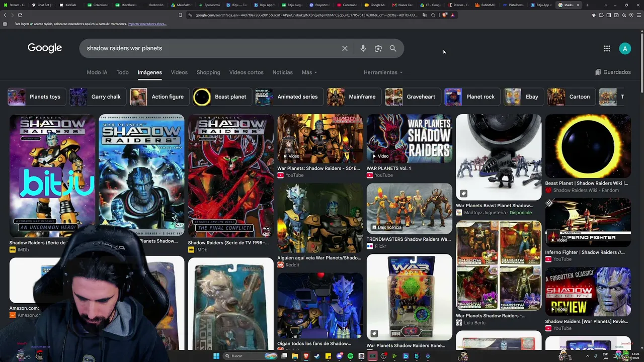Click in the Google search input
Viewport: 644px width, 362px height.
click(x=211, y=48)
